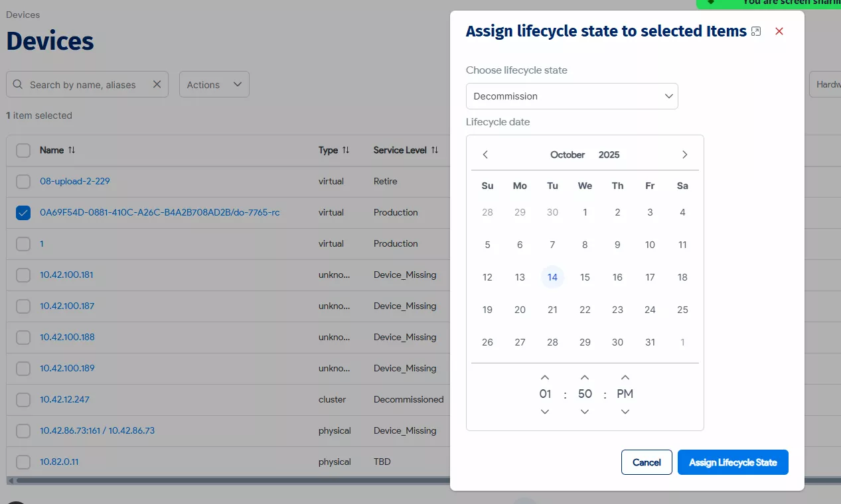Clear the search field with the X icon
Screen dimensions: 841x504
[x=157, y=84]
